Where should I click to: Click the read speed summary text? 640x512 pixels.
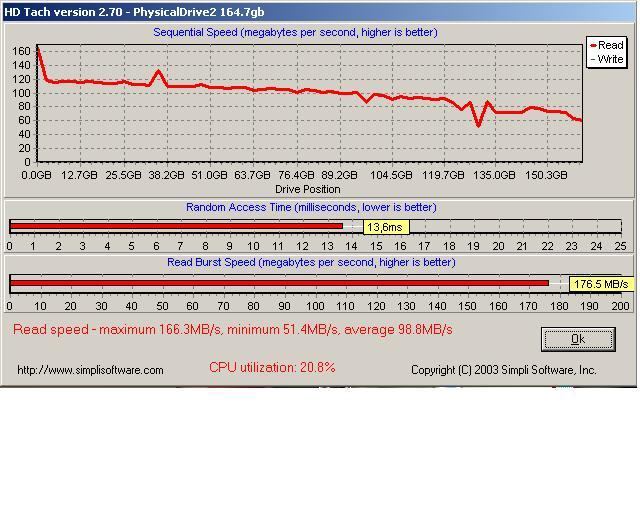tap(233, 329)
